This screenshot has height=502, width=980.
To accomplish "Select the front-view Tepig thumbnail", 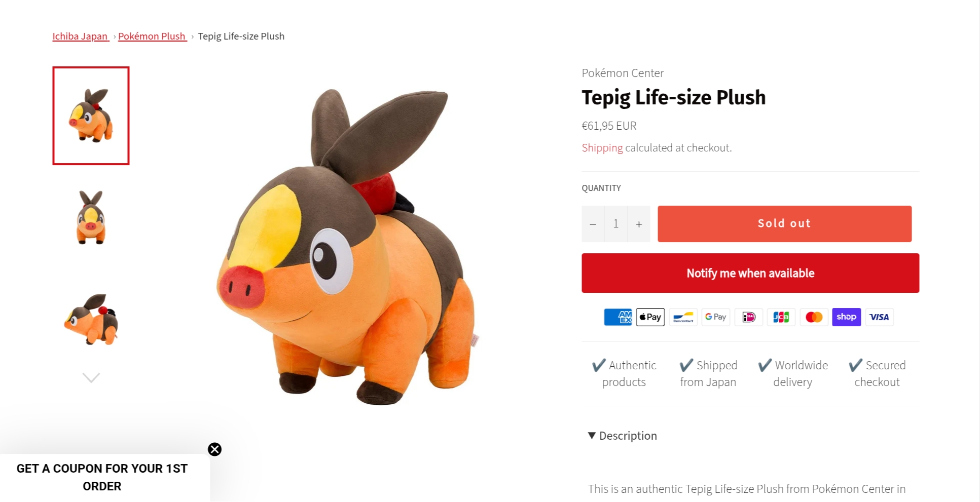I will point(91,217).
